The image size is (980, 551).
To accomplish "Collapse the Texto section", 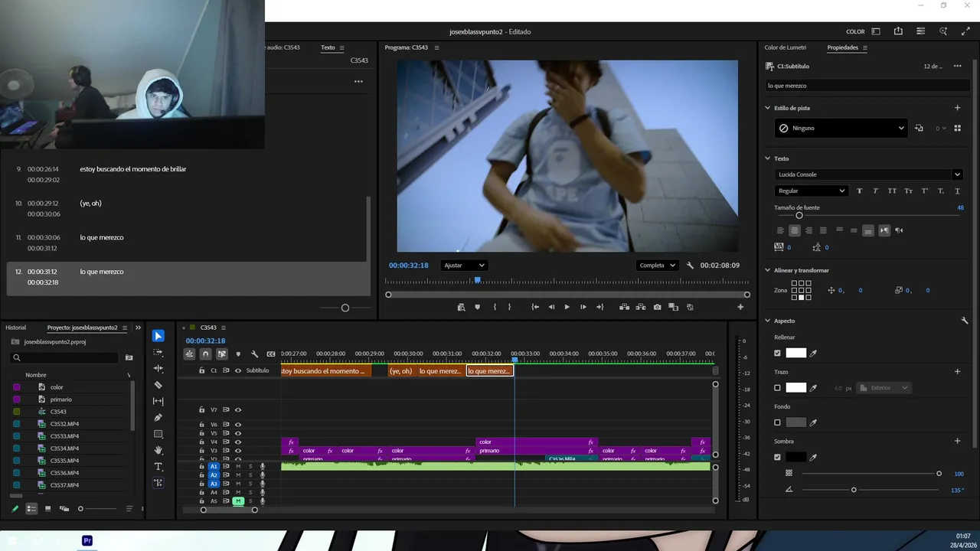I will (768, 158).
